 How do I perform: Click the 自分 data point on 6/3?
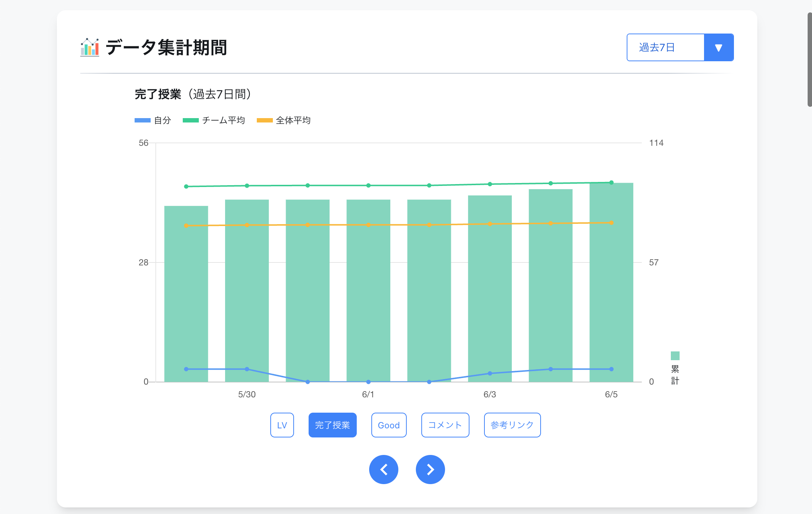click(490, 373)
